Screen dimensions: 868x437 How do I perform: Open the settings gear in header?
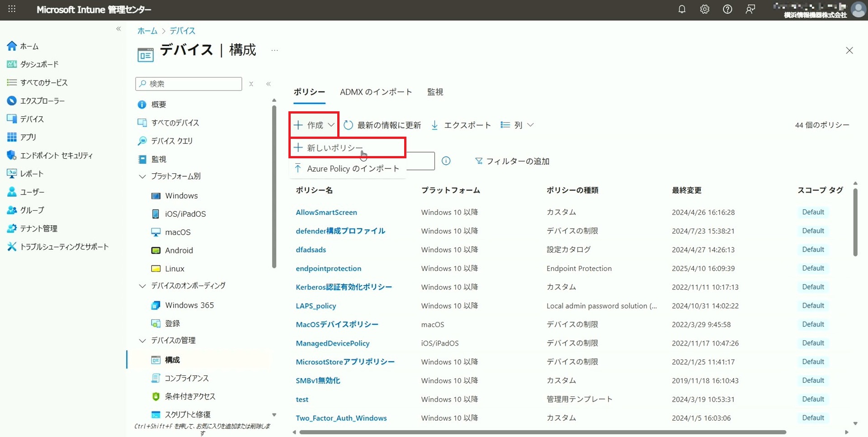tap(704, 9)
